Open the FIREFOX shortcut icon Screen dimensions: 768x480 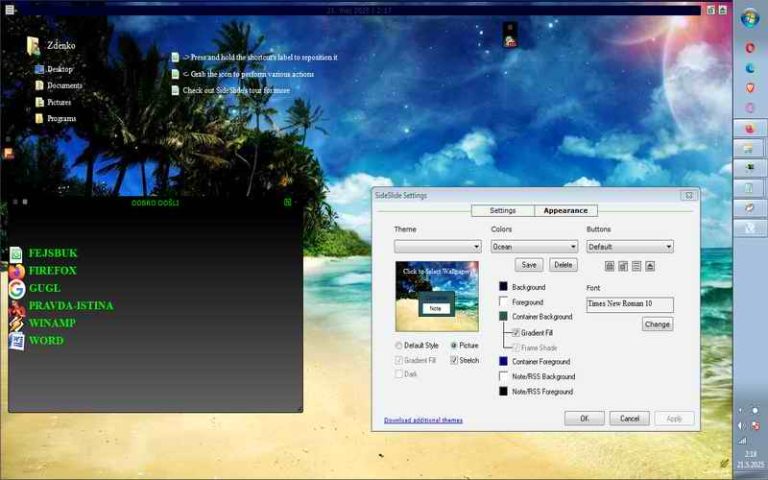(x=17, y=271)
